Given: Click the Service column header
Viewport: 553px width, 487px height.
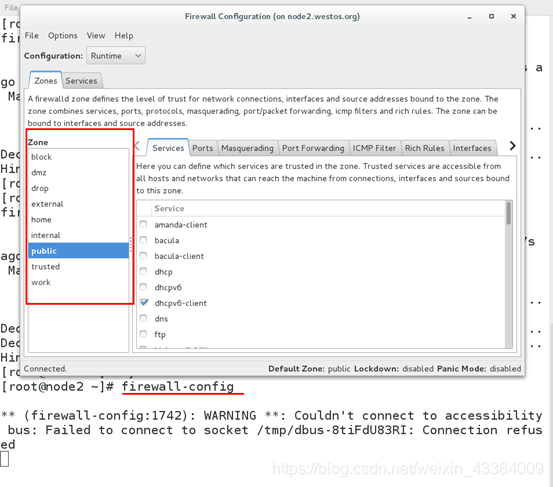Looking at the screenshot, I should pyautogui.click(x=328, y=209).
